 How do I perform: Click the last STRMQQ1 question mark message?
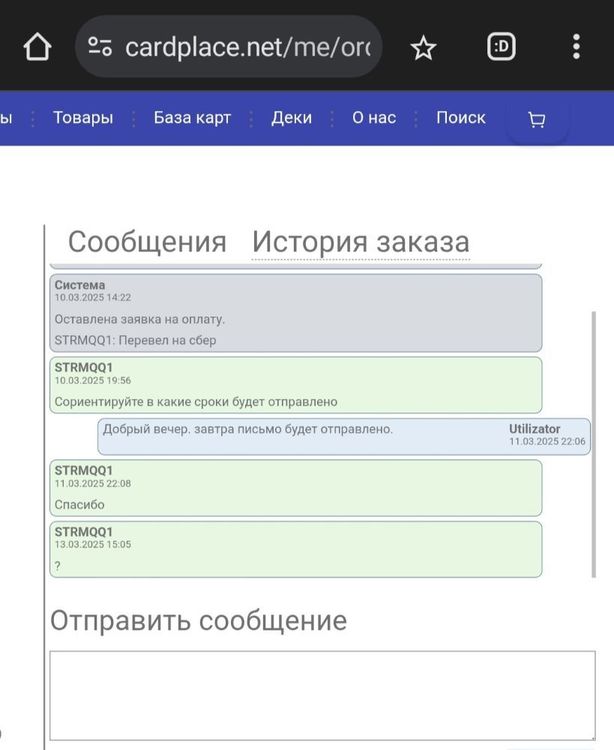coord(296,549)
